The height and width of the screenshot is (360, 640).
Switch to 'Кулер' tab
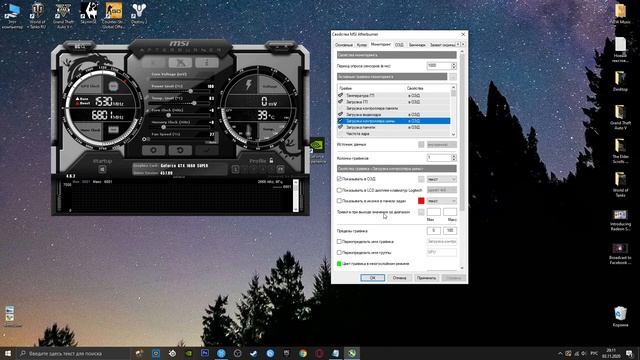(362, 45)
